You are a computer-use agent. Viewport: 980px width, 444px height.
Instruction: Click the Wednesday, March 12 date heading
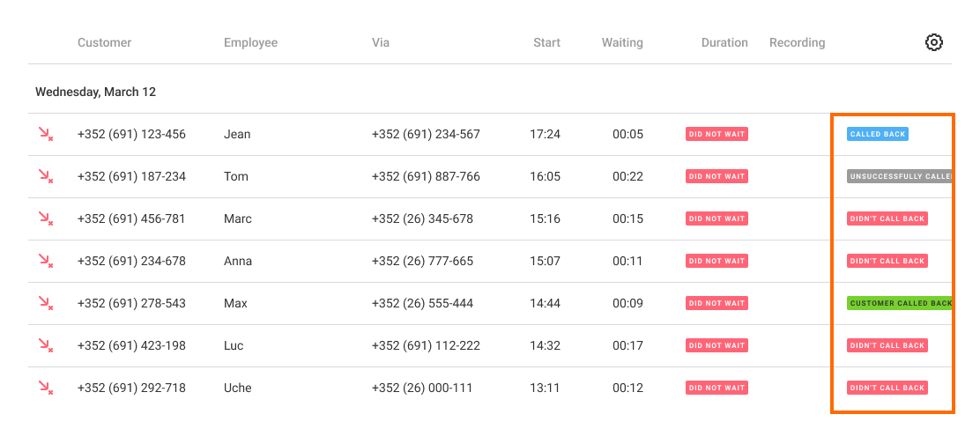pos(95,92)
